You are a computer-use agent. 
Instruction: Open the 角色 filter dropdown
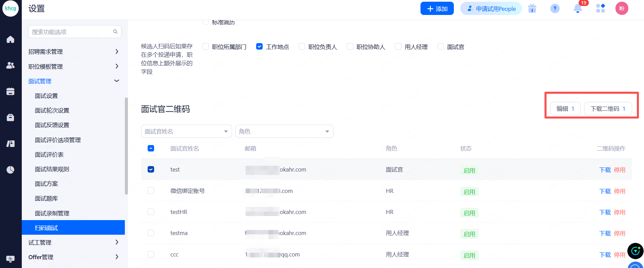pos(284,131)
